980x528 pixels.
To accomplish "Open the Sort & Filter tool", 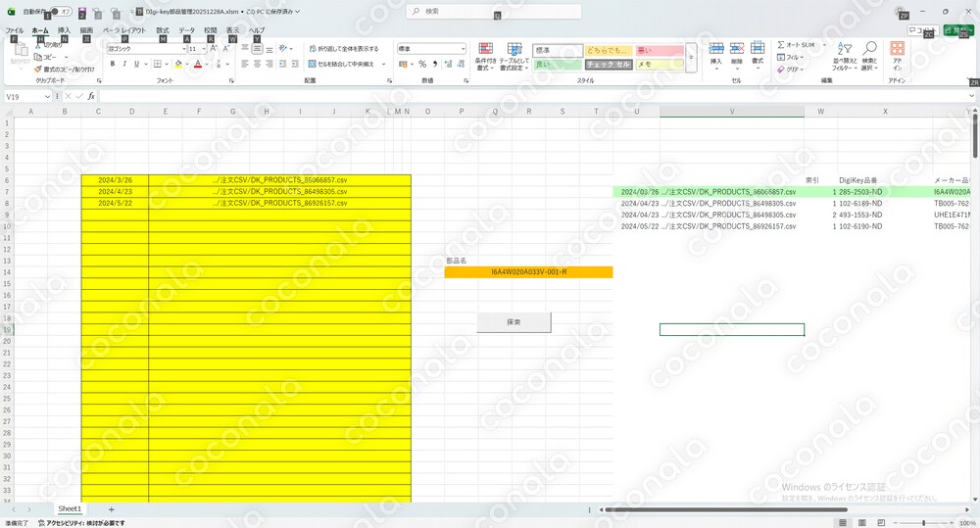I will tap(845, 56).
